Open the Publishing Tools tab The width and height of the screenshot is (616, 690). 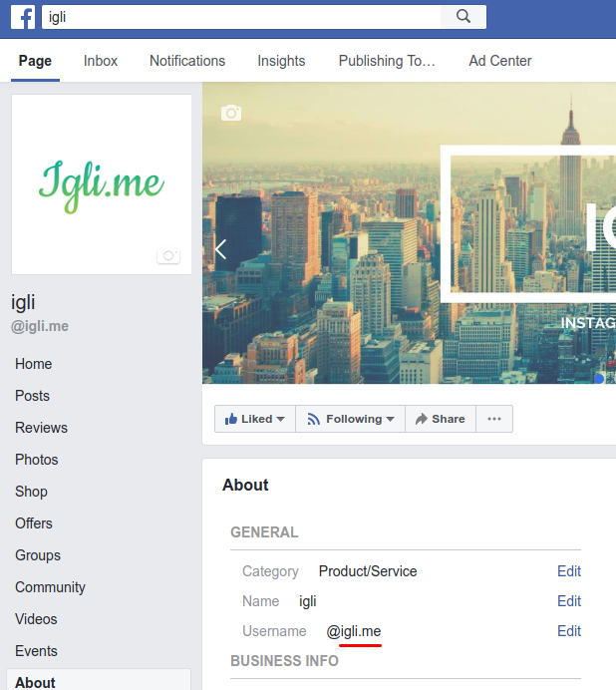[387, 61]
